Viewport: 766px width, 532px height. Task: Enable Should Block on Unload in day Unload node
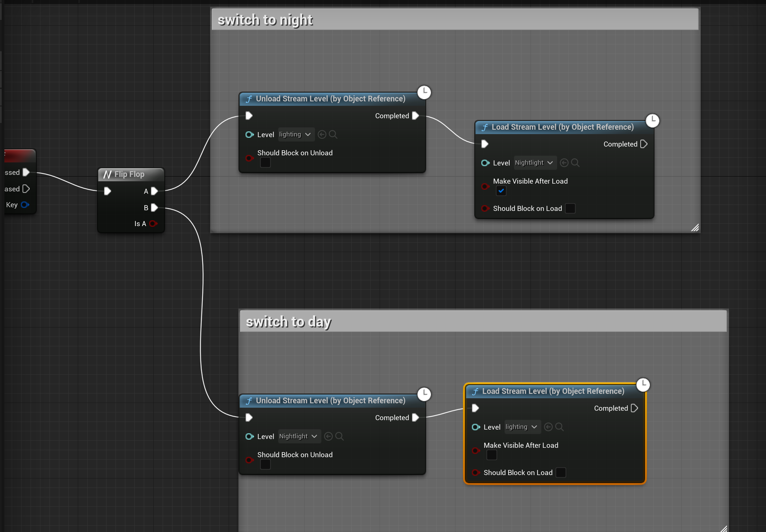[265, 465]
